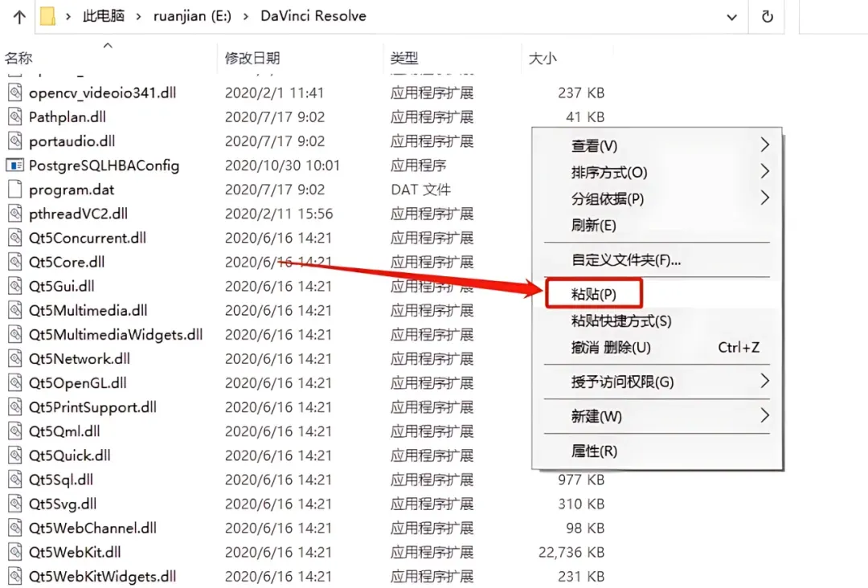Expand the chevron before 此电脑 in path
This screenshot has height=588, width=868.
pos(68,17)
